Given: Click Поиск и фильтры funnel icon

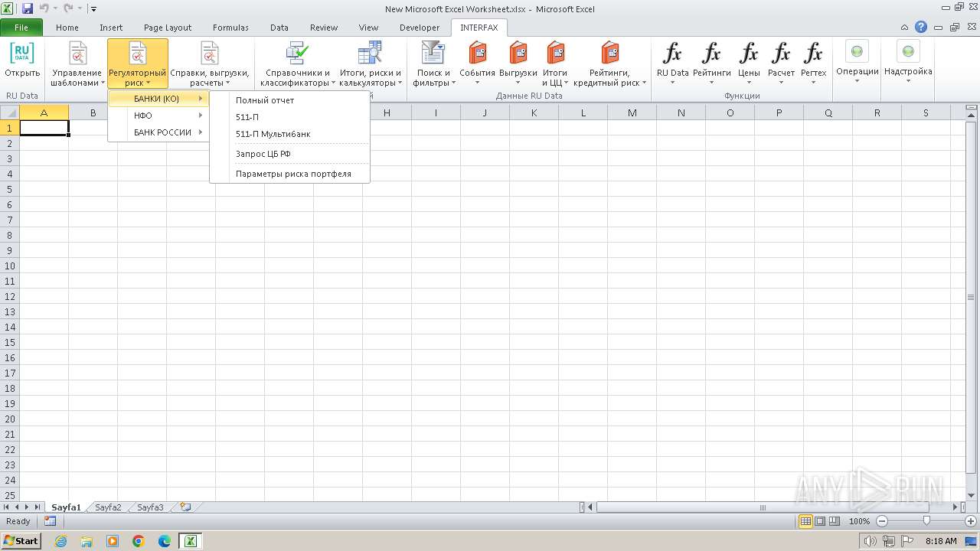Looking at the screenshot, I should 433,54.
